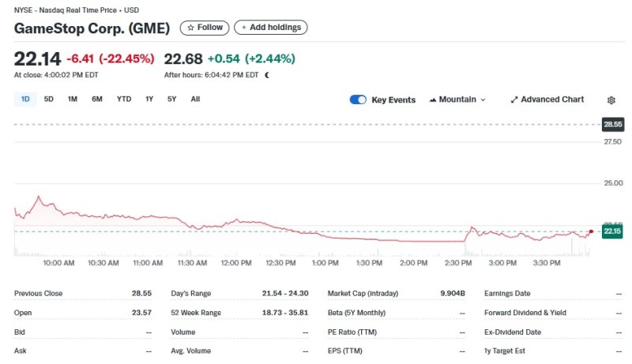Switch to the 5D time range
The width and height of the screenshot is (632, 364).
pos(49,99)
